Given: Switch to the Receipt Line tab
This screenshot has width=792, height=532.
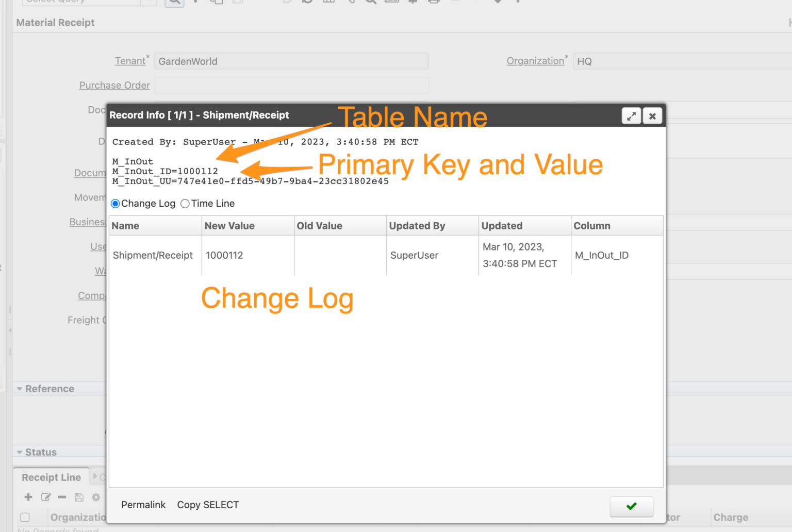Looking at the screenshot, I should coord(51,477).
